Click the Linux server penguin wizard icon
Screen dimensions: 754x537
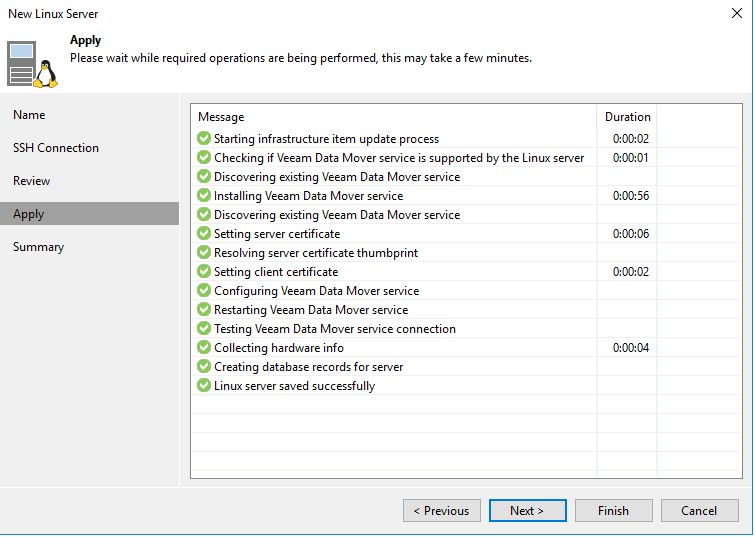32,64
